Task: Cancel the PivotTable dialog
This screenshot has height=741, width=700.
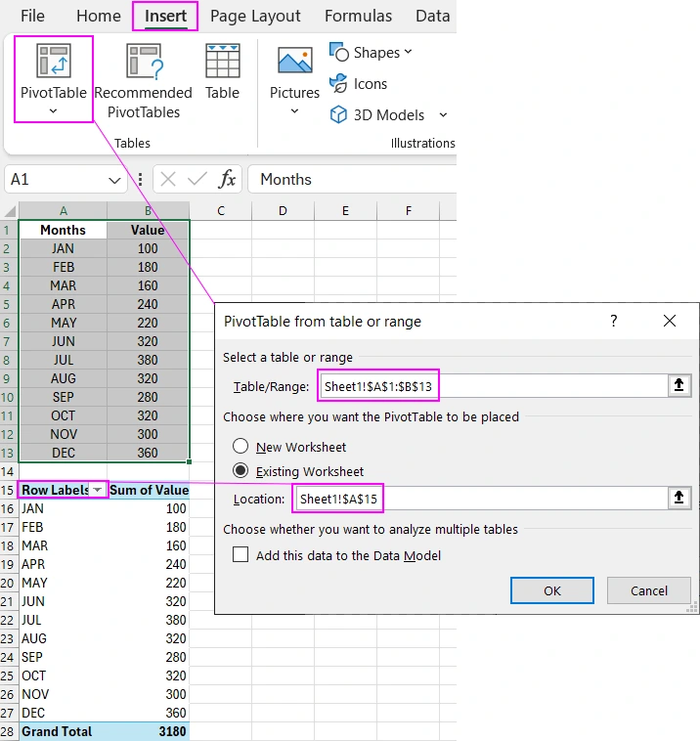Action: [648, 590]
